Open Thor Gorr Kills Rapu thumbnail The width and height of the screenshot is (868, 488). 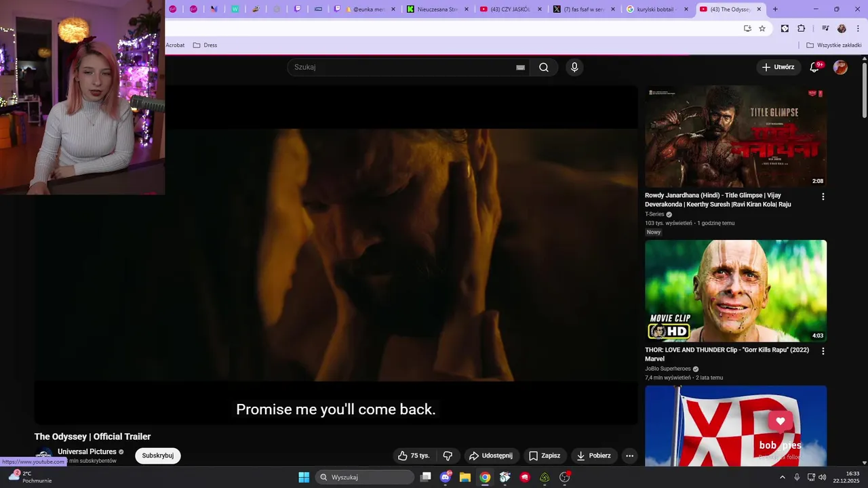coord(736,291)
